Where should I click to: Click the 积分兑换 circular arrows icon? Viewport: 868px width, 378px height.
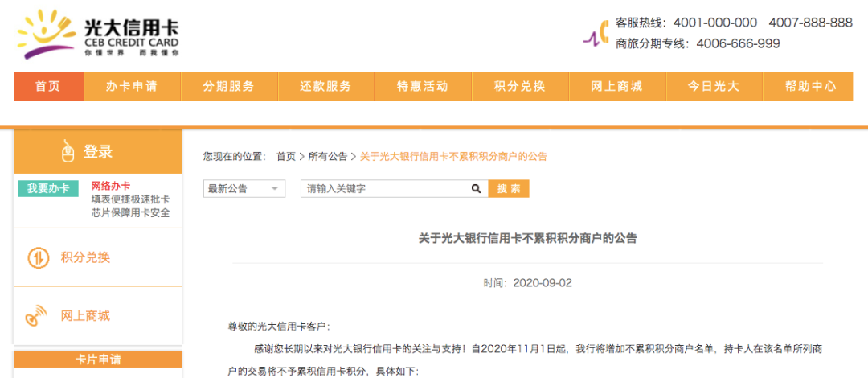click(39, 257)
